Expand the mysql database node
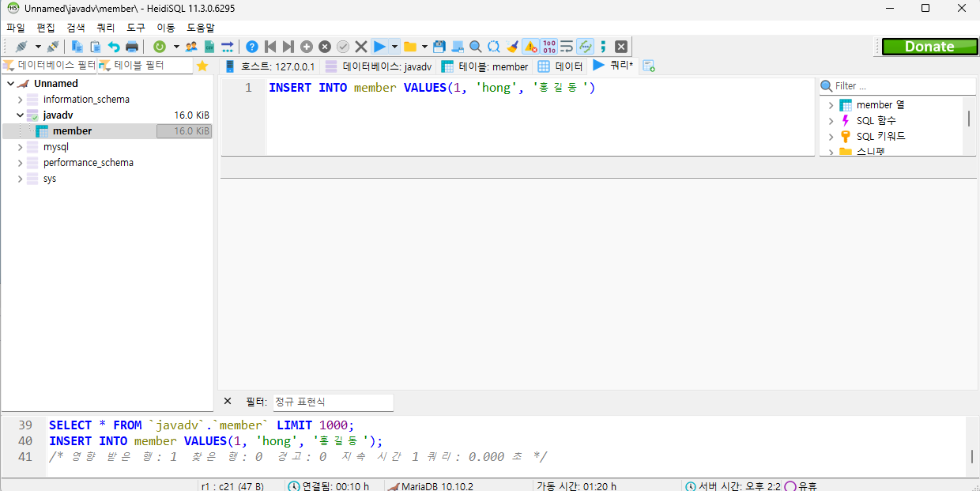 (20, 147)
